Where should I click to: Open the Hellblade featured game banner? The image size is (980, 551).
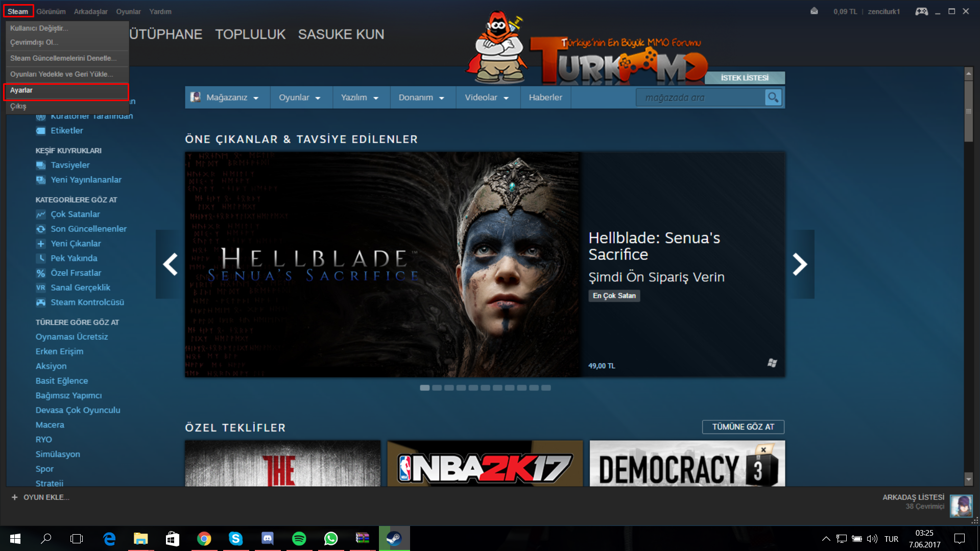pyautogui.click(x=485, y=265)
